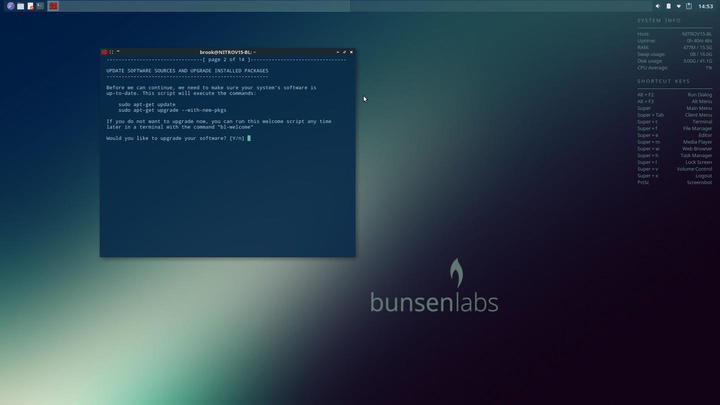
Task: Launch the text editor from panel
Action: (30, 6)
